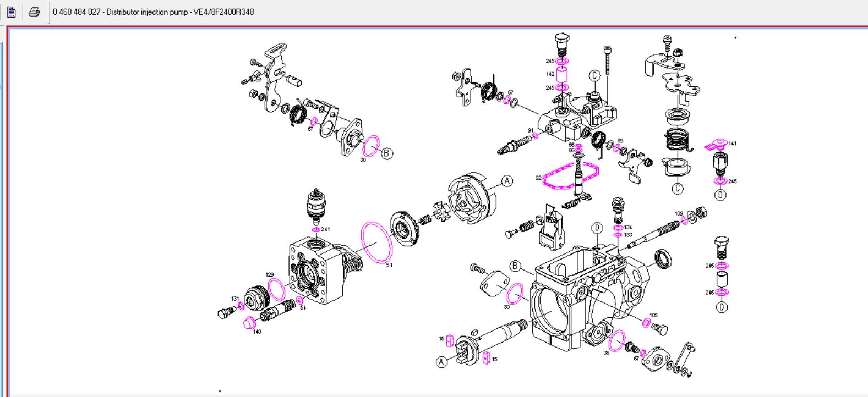The image size is (868, 397).
Task: Select the pink sleeve labeled 142
Action: pyautogui.click(x=563, y=74)
